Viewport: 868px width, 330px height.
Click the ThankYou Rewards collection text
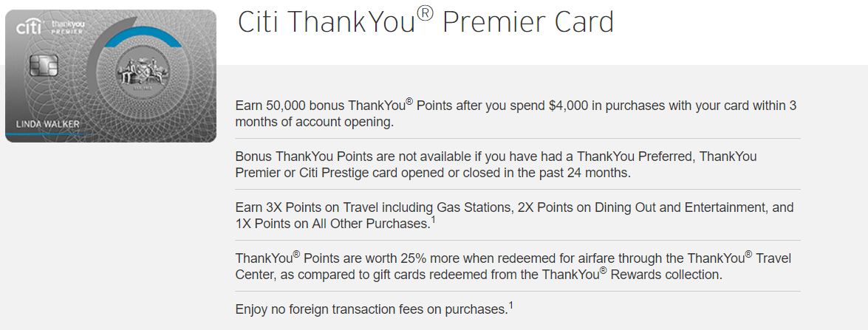632,274
